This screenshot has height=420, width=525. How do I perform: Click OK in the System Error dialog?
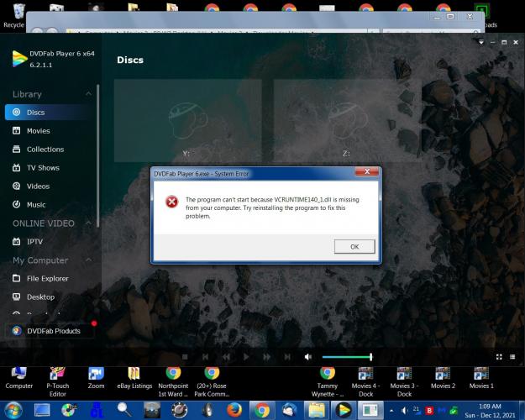[x=354, y=246]
